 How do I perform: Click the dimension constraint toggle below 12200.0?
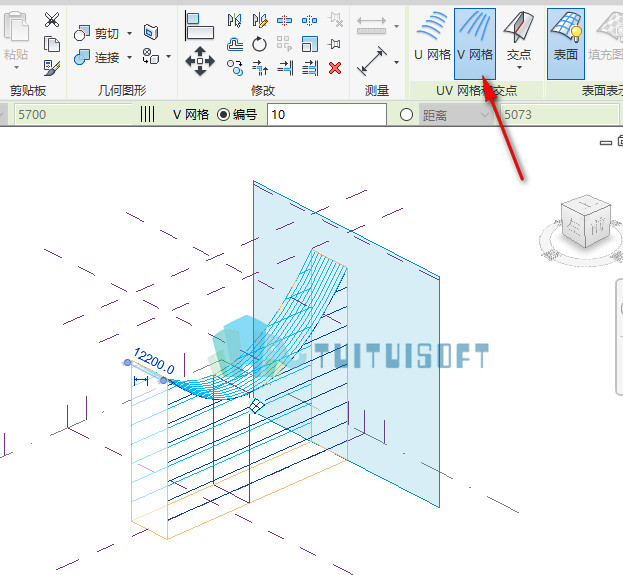(x=141, y=381)
